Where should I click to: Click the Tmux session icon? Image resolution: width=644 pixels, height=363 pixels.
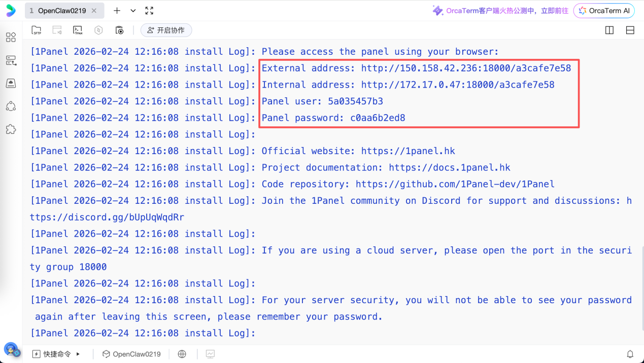78,30
